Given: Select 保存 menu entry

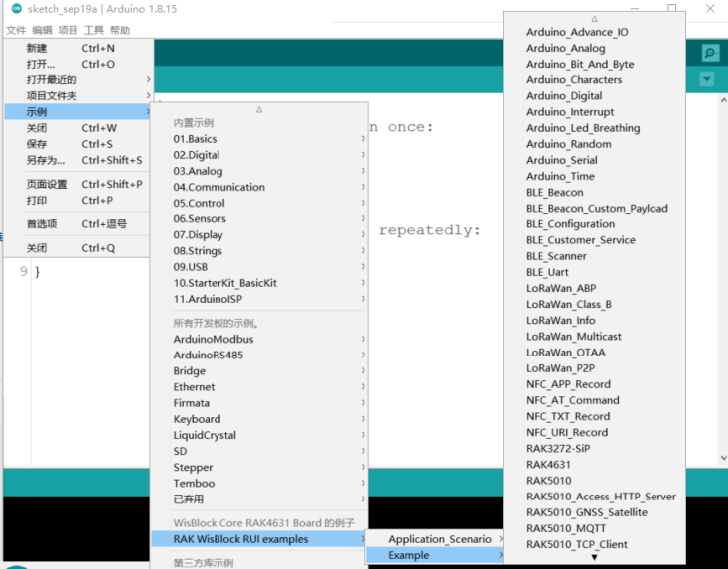Looking at the screenshot, I should (x=78, y=144).
